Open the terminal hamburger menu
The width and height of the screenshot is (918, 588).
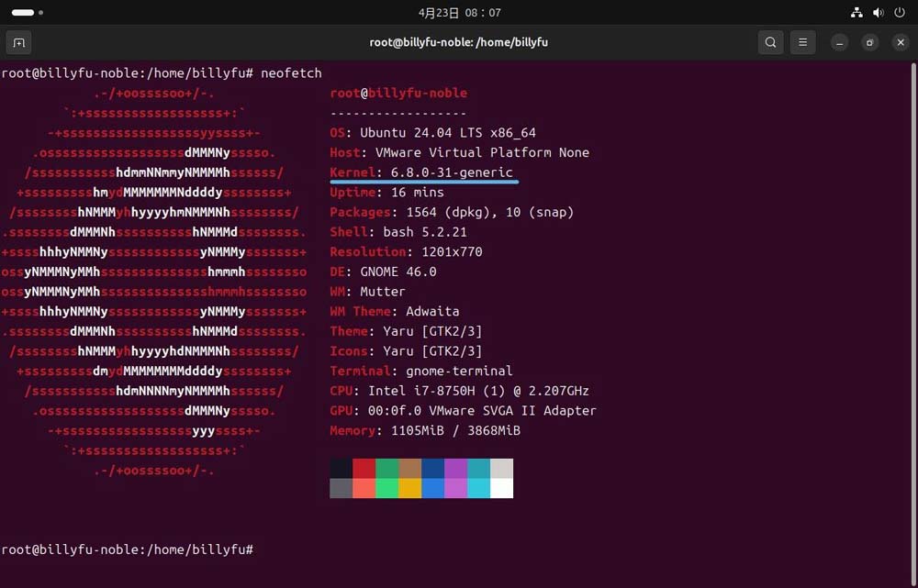pos(802,42)
